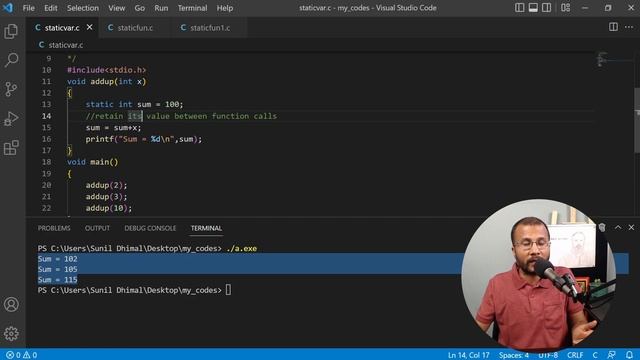Switch to the PROBLEMS panel tab

(54, 228)
